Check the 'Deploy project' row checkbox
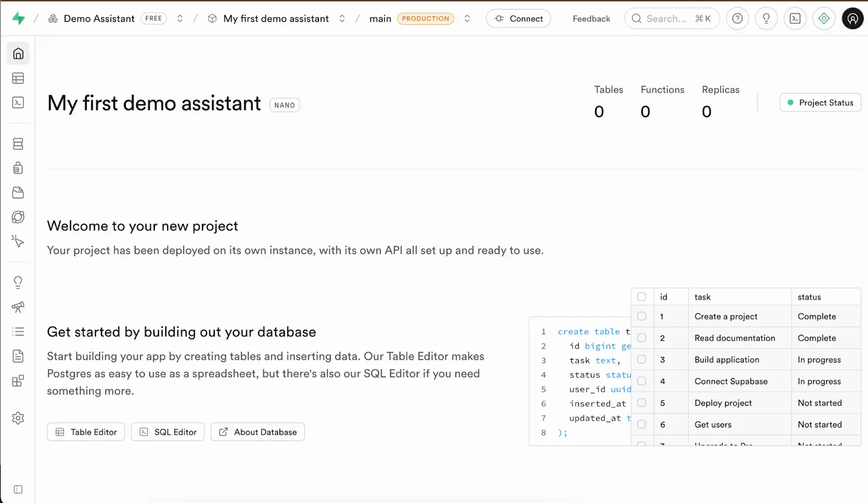 point(642,403)
